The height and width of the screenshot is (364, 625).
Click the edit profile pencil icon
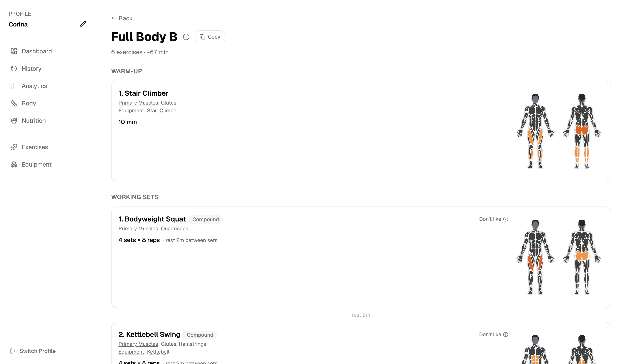pos(83,24)
